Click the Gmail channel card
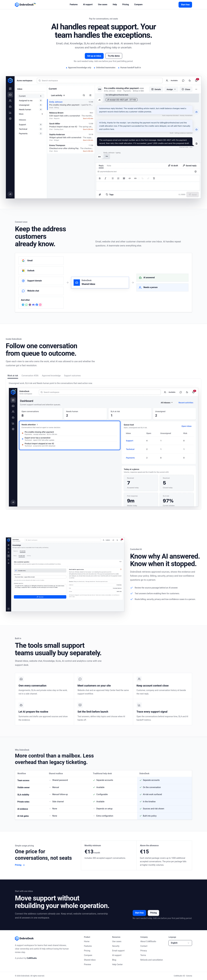This screenshot has height=980, width=207. [41, 261]
